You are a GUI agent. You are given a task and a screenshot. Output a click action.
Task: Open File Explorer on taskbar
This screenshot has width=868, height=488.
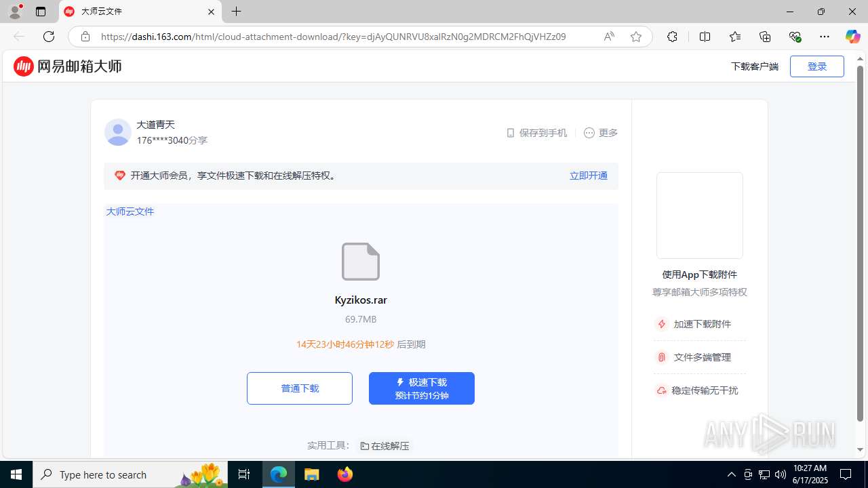pos(312,474)
